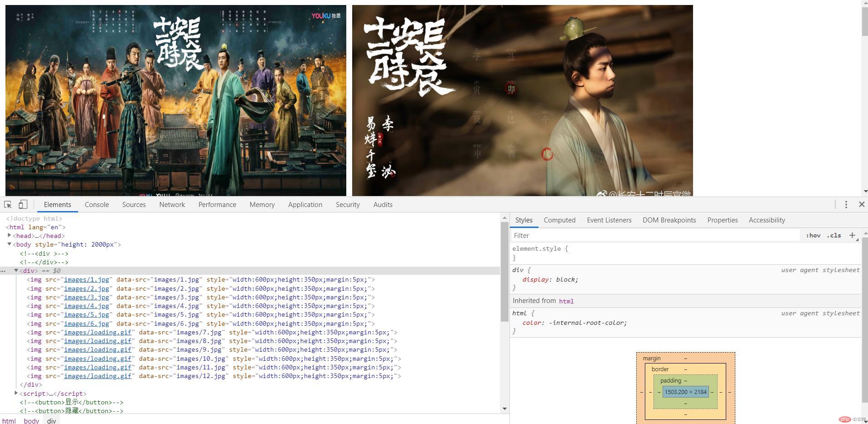
Task: Toggle the device toolbar icon
Action: (x=23, y=205)
